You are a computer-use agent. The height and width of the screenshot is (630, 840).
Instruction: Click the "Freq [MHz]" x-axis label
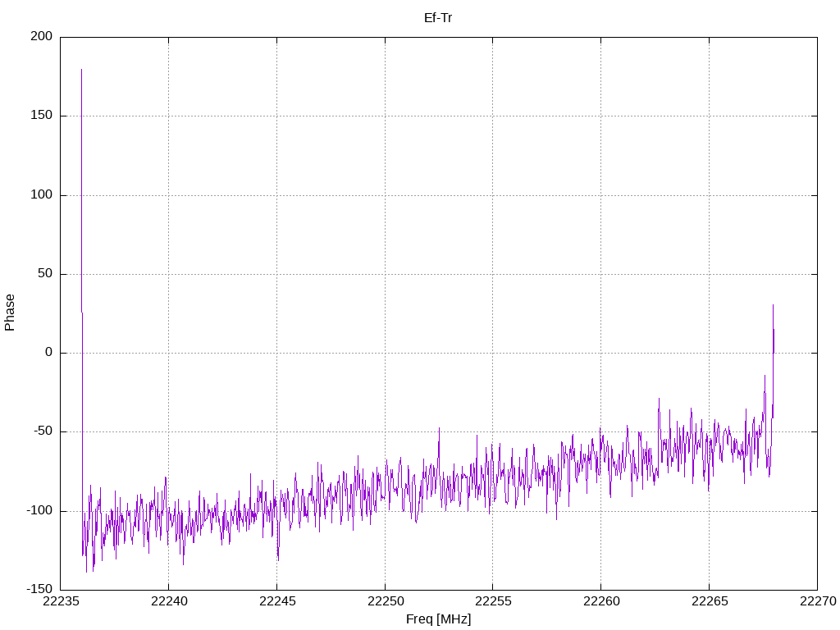click(x=438, y=619)
